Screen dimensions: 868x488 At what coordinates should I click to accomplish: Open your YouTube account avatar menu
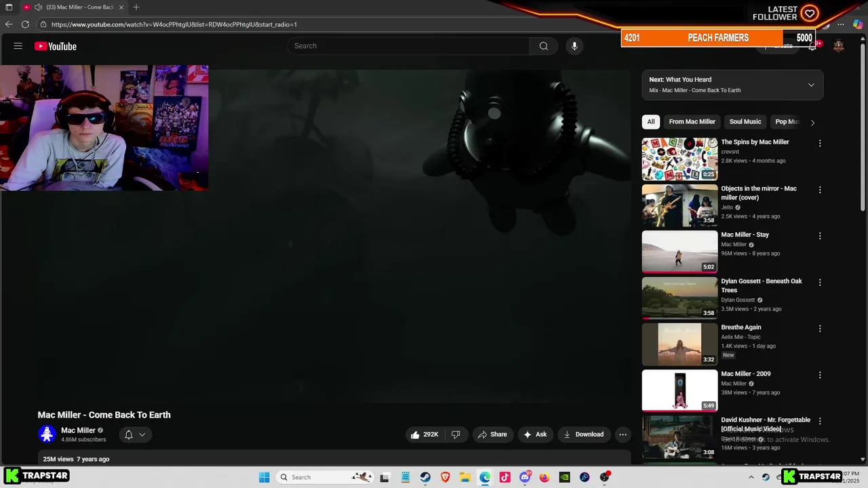click(839, 46)
